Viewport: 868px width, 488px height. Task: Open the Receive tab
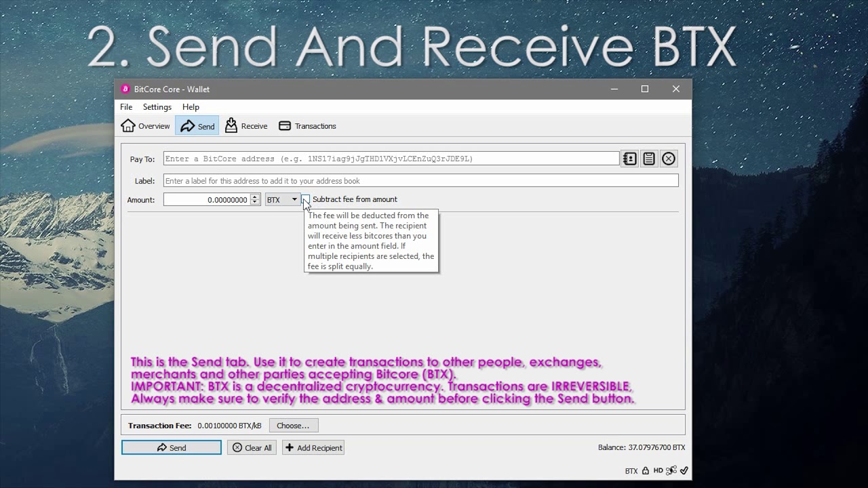246,126
